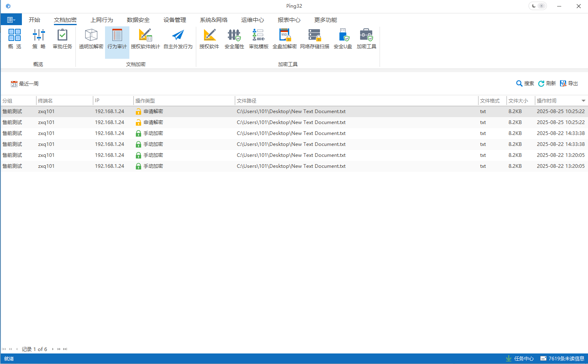
Task: Toggle the dark/light theme switch
Action: [x=538, y=6]
